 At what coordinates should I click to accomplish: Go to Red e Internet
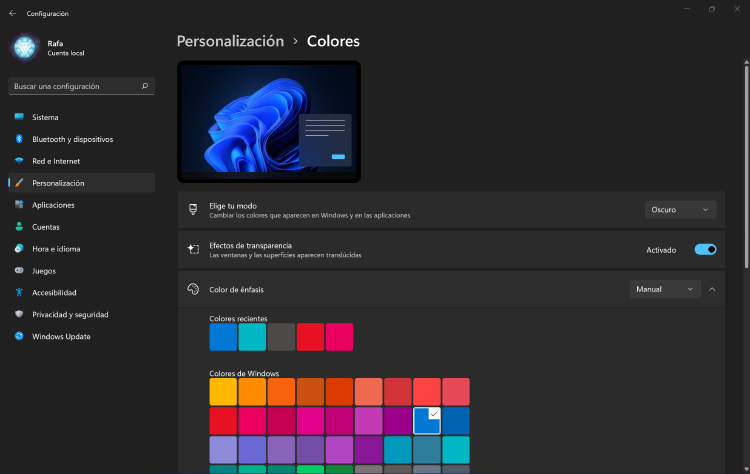(x=82, y=161)
